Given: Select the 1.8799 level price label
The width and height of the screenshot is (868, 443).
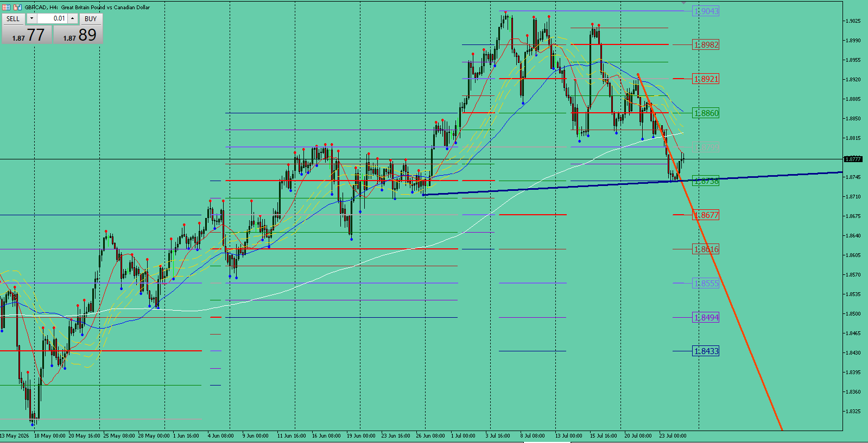Looking at the screenshot, I should [706, 147].
